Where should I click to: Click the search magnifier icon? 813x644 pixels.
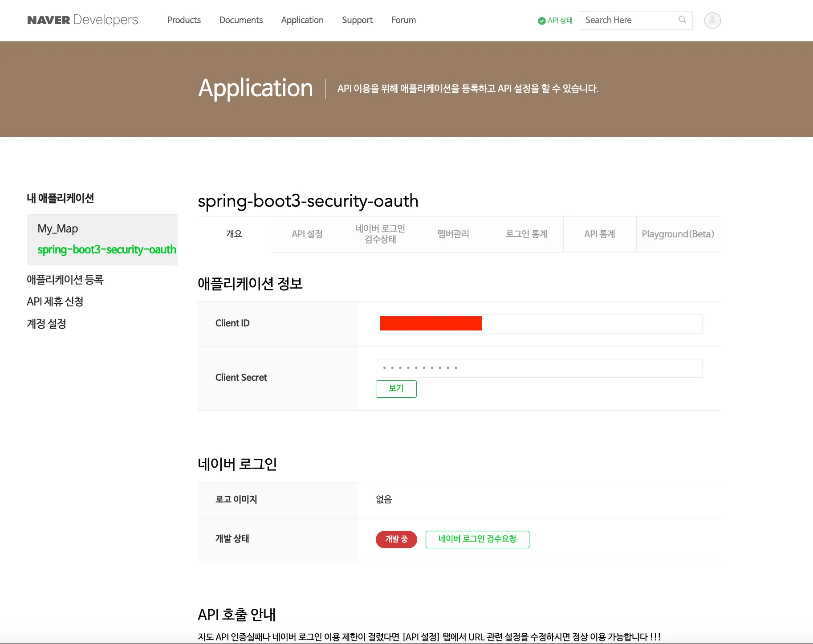pos(682,20)
